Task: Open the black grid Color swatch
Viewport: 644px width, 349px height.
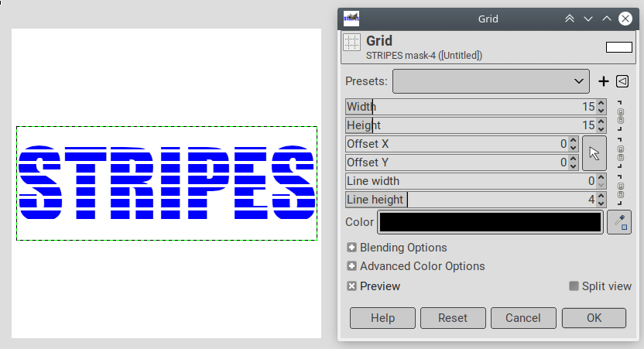Action: click(x=491, y=222)
